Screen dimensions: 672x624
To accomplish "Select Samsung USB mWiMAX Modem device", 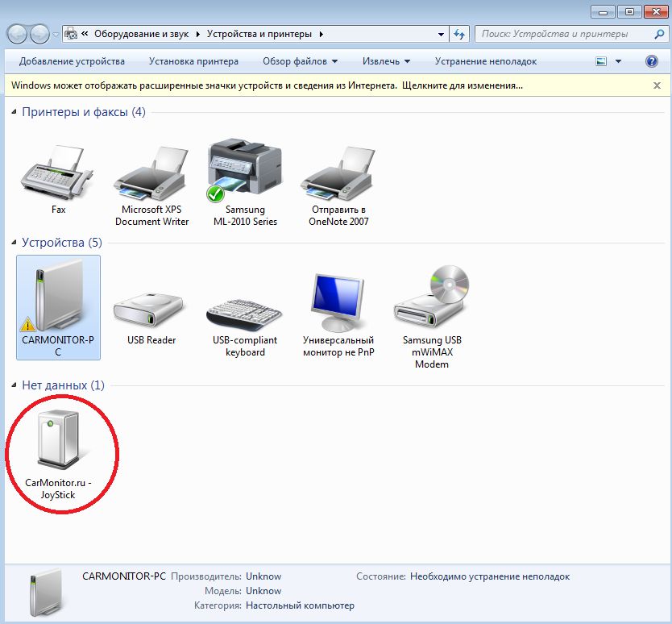I will point(431,305).
